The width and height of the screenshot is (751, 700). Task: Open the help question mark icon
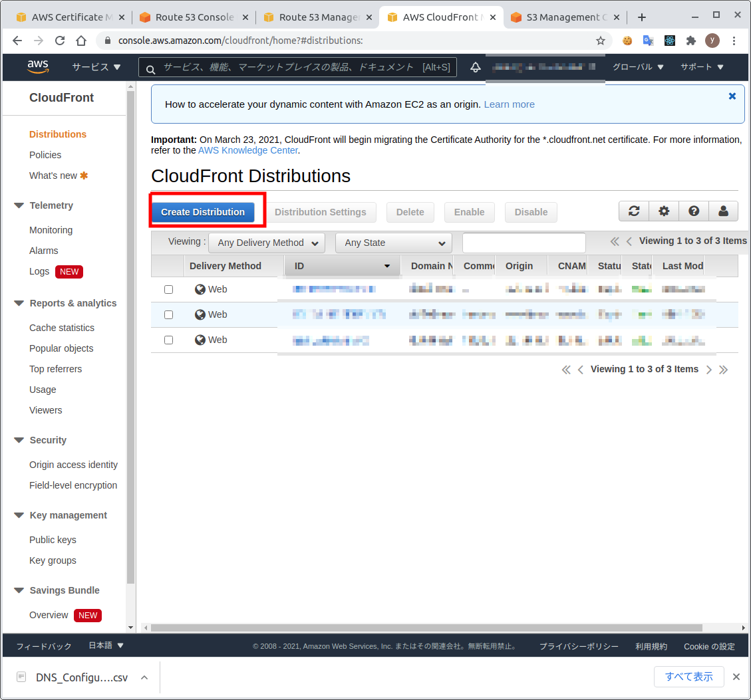pyautogui.click(x=694, y=211)
